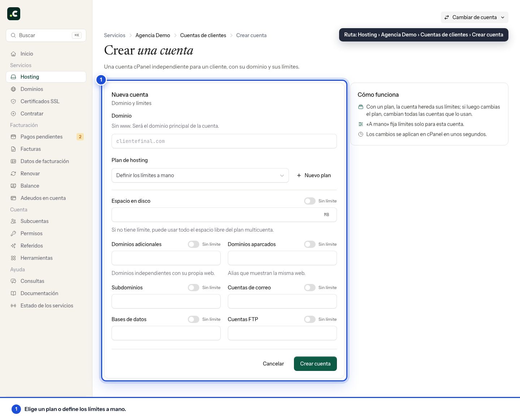Viewport: 520px width, 420px height.
Task: Click the Bases de datos limit input
Action: tap(166, 333)
